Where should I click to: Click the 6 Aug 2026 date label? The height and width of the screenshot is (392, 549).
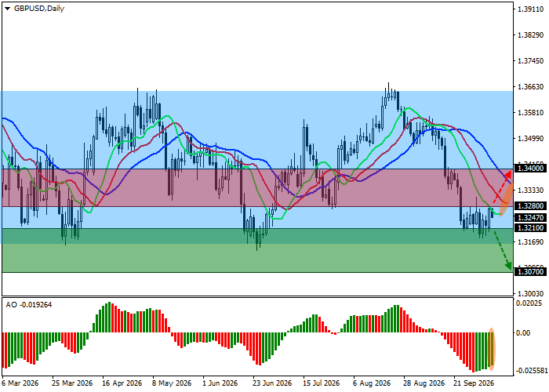pyautogui.click(x=372, y=383)
